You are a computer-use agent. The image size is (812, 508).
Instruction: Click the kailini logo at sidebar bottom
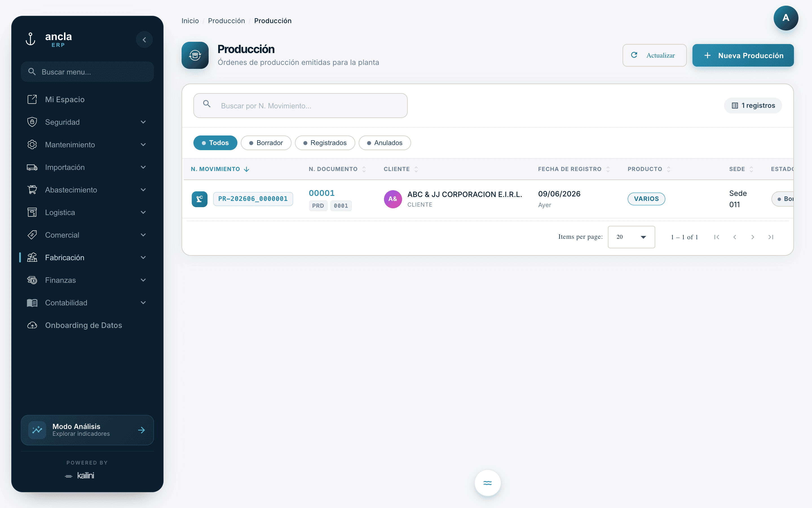(80, 476)
